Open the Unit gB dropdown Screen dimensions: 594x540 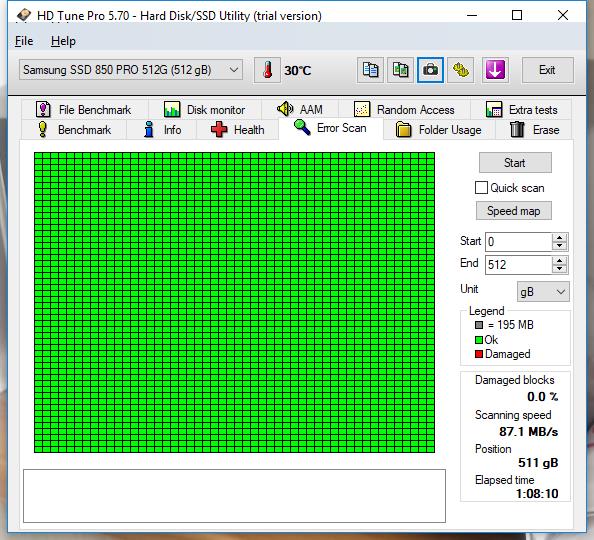(x=543, y=292)
